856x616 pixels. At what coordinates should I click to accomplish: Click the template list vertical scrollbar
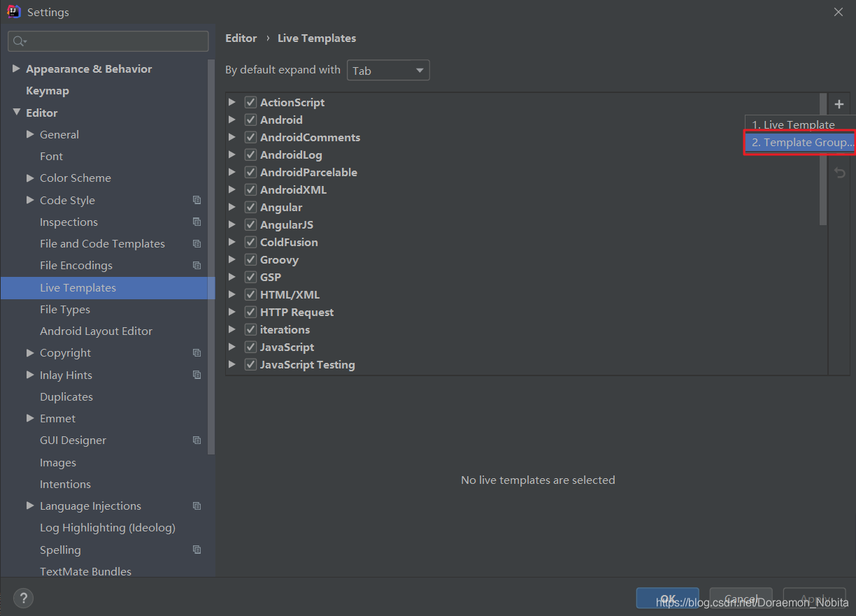pos(823,159)
